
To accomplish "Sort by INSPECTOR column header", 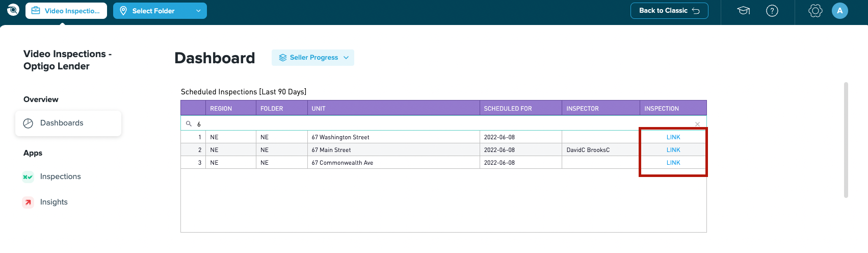I will pyautogui.click(x=601, y=108).
